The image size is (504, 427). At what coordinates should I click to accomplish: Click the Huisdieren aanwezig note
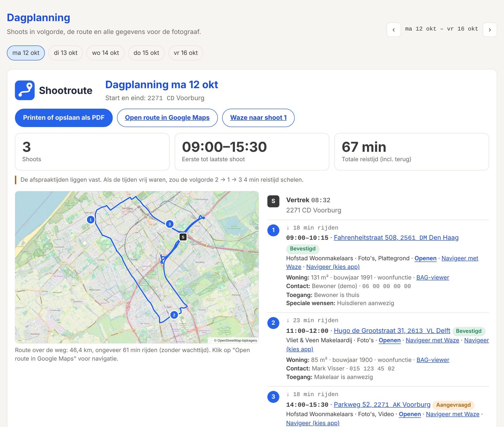pos(365,303)
